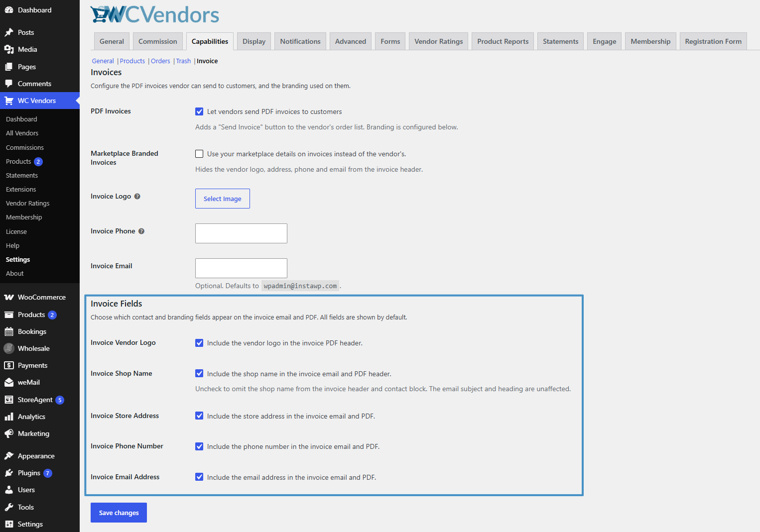760x532 pixels.
Task: Open the Membership tab at top
Action: click(650, 41)
